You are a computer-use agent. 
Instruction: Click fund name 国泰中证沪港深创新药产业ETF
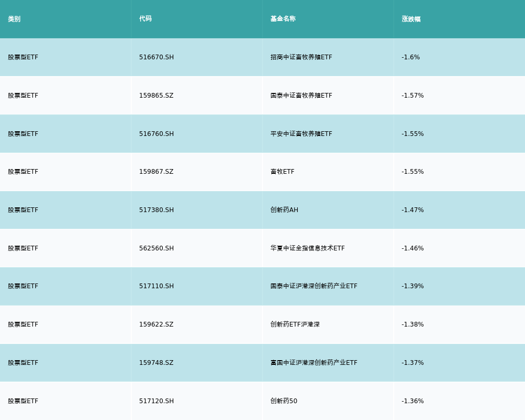(x=314, y=286)
